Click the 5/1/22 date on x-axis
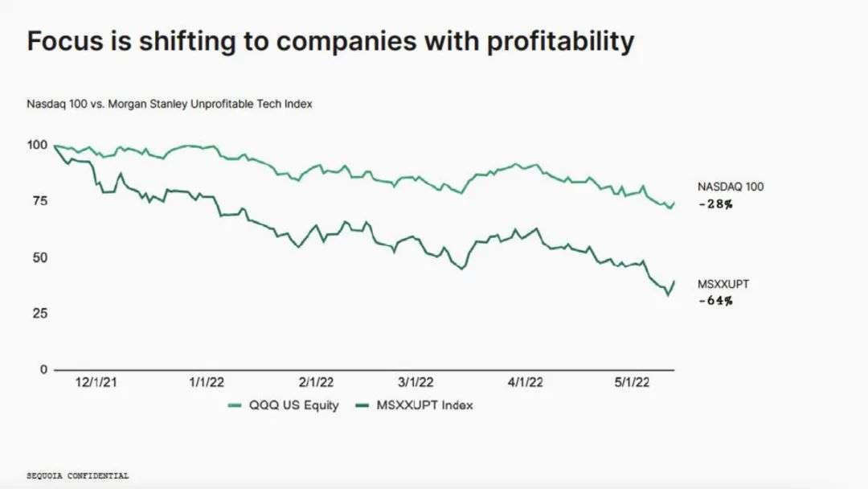 (632, 382)
